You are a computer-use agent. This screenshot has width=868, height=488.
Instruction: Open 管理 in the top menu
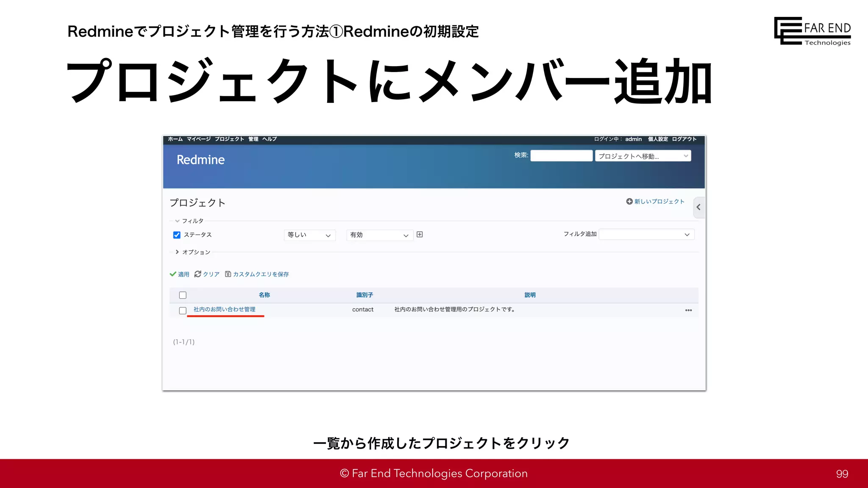[253, 139]
